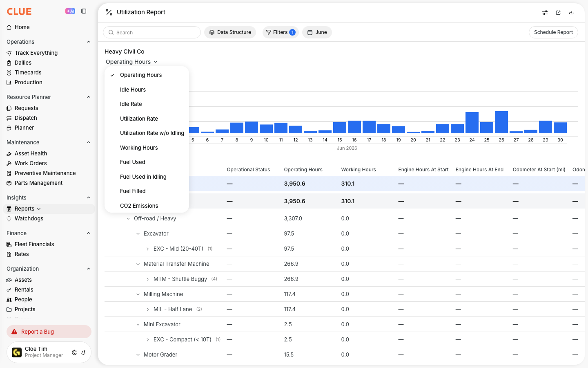The image size is (588, 368).
Task: Open Cloe Tim profile avatar
Action: tap(17, 352)
